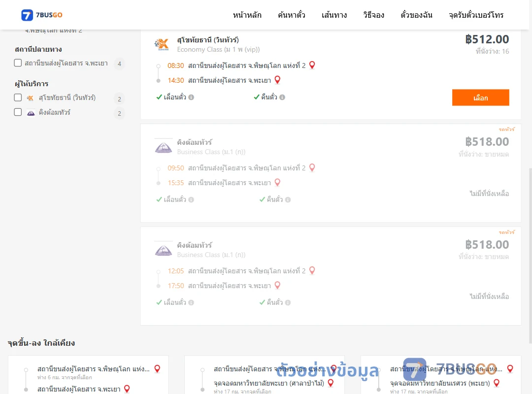This screenshot has height=394, width=532.
Task: Click the page vertical scrollbar thumb
Action: (530, 256)
